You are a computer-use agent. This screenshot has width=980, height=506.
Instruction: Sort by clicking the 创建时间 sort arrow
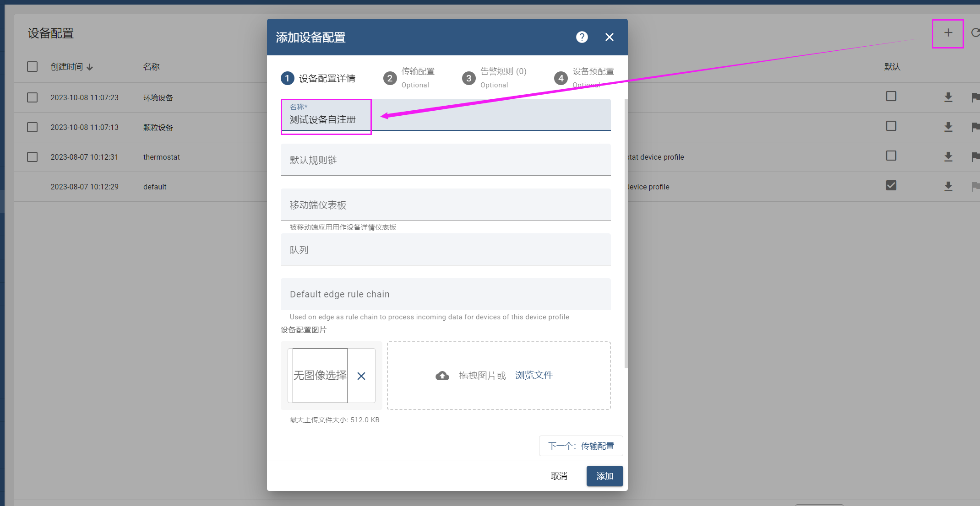click(91, 66)
